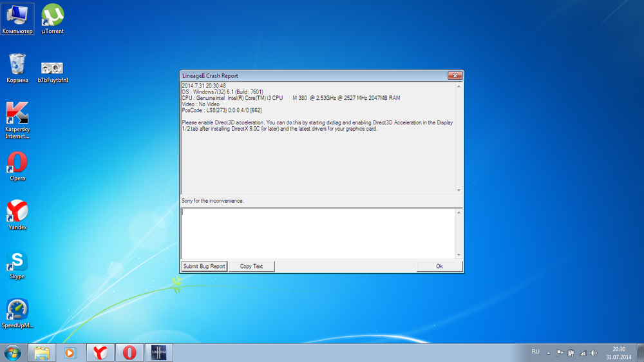Viewport: 644px width, 362px height.
Task: Click the Submit Bug Report button
Action: pos(204,266)
